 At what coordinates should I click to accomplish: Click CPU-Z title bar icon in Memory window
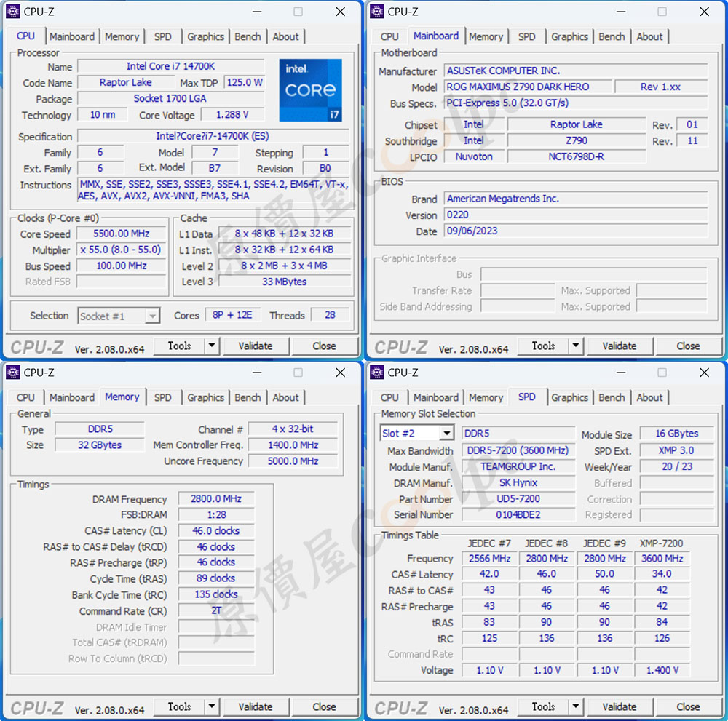coord(13,373)
